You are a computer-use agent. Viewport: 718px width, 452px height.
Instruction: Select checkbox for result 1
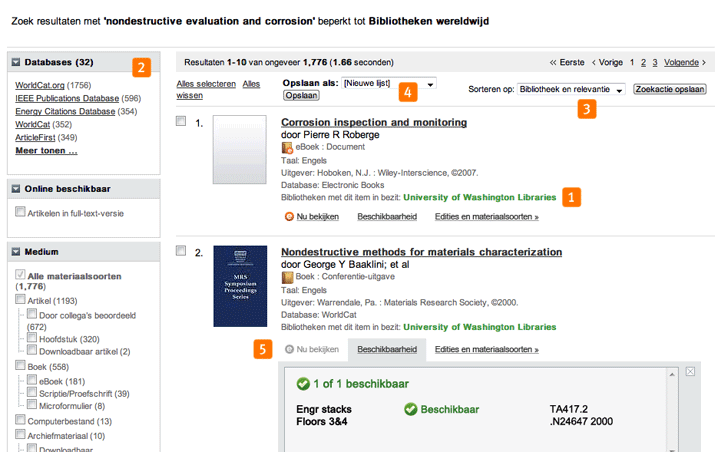tap(181, 122)
